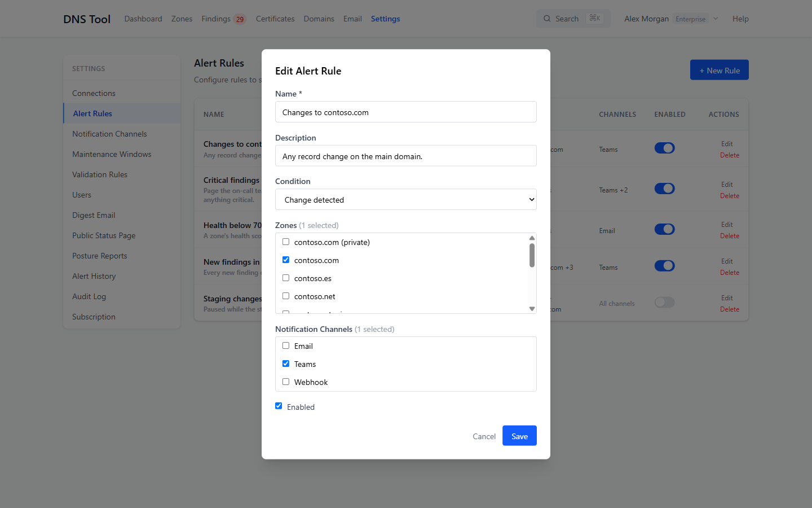Delete the Staging changes rule
The width and height of the screenshot is (812, 508).
point(730,309)
